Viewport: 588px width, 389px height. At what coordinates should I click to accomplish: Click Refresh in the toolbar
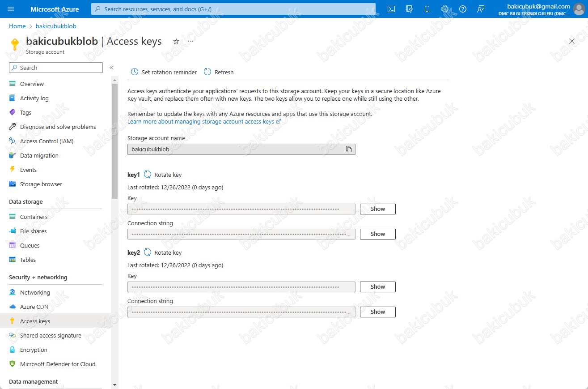click(x=219, y=72)
